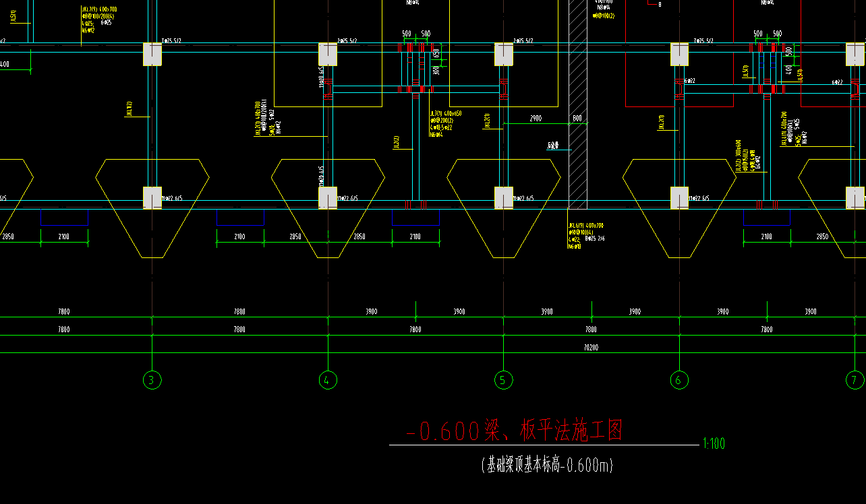This screenshot has height=504, width=866.
Task: Select the lower column on axis 6
Action: pyautogui.click(x=679, y=198)
